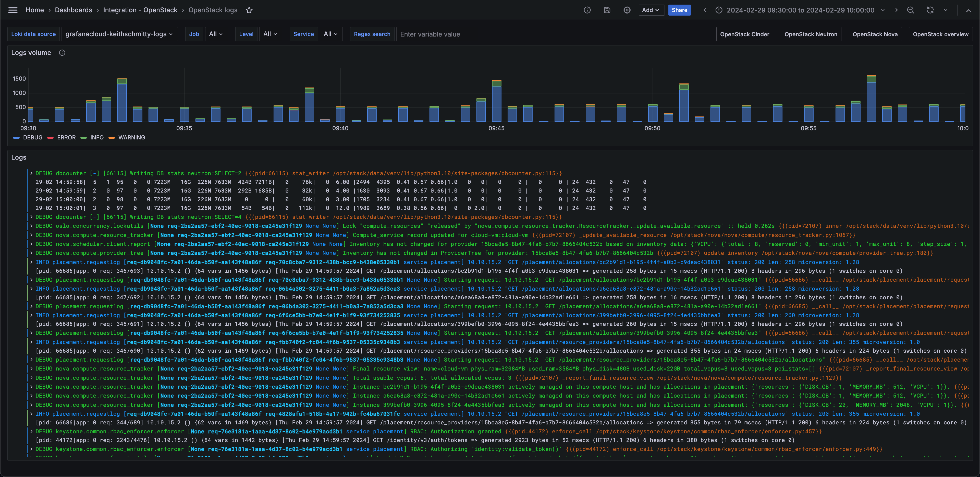Image resolution: width=980 pixels, height=477 pixels.
Task: Open the OpenStack Nova dashboard link
Action: point(875,34)
